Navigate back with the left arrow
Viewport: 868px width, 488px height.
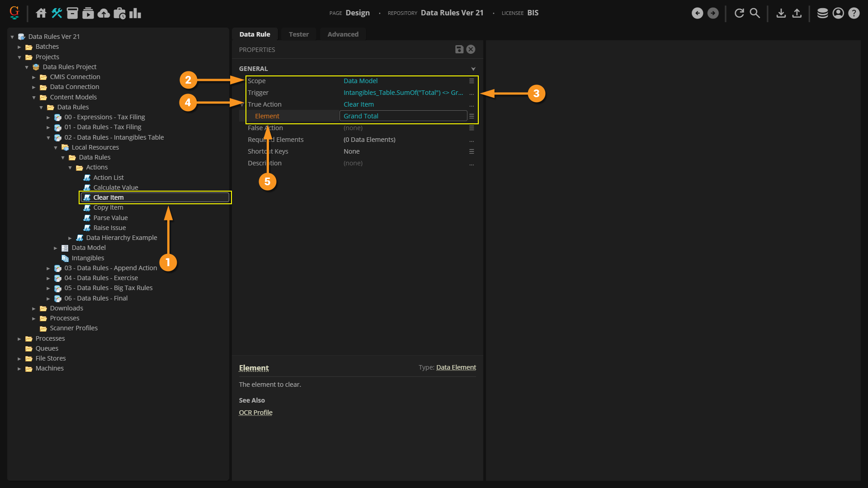tap(698, 13)
